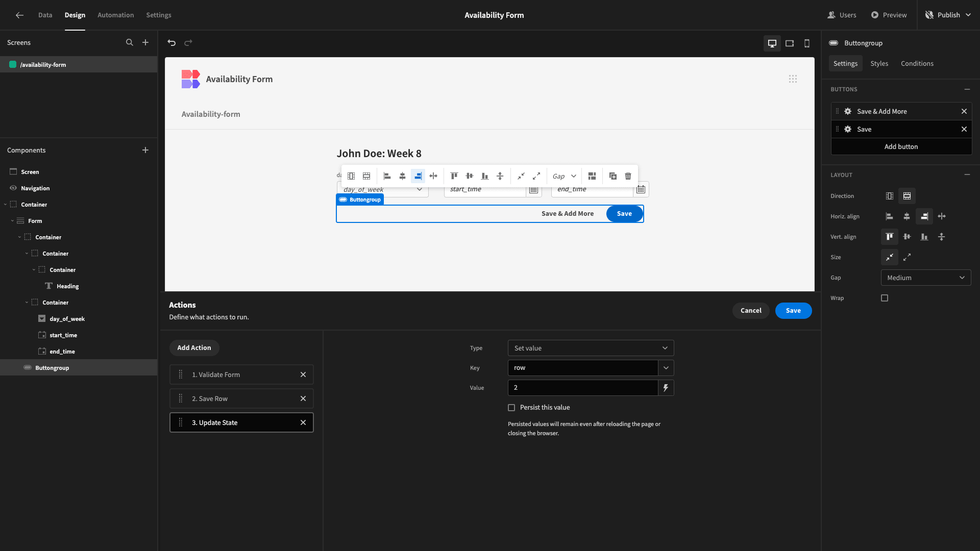Click the Save & Add More button
This screenshot has width=980, height=551.
pos(568,213)
